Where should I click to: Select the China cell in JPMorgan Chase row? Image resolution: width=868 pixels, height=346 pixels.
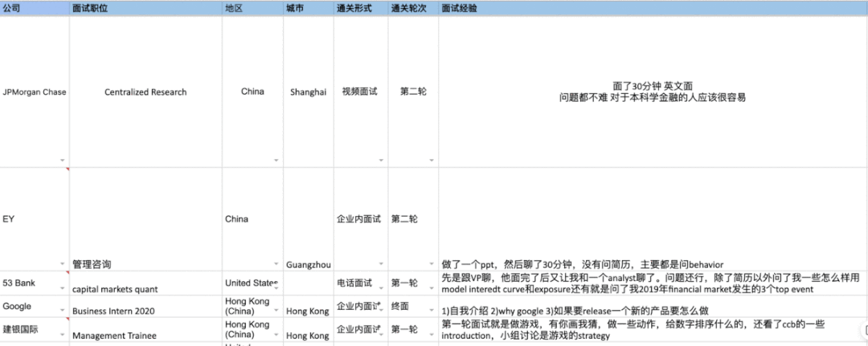click(252, 92)
